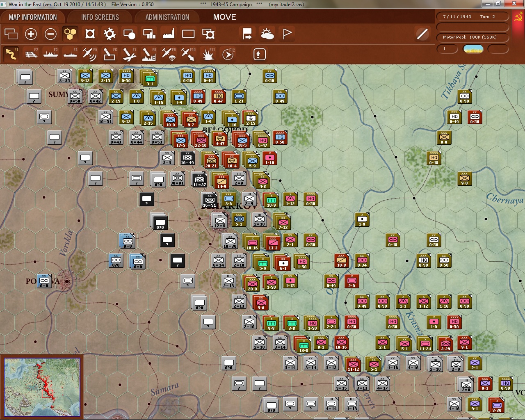The image size is (525, 420).
Task: Select the Soviet unit labeled 11-24
Action: [425, 343]
